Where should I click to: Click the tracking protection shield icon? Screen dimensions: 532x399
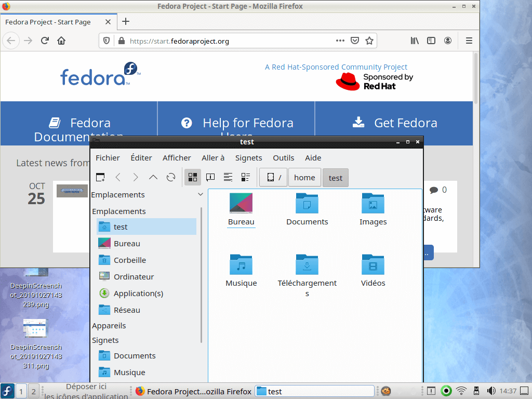107,41
